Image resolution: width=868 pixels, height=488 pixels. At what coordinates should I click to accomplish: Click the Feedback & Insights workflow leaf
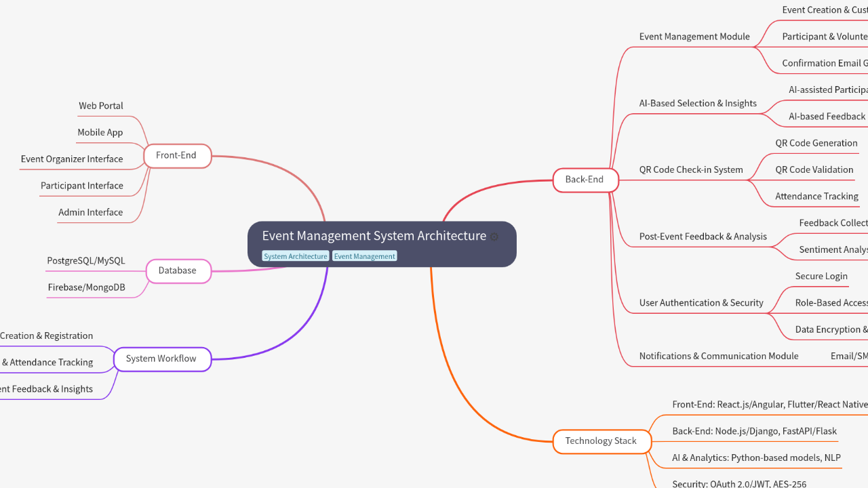click(x=47, y=389)
